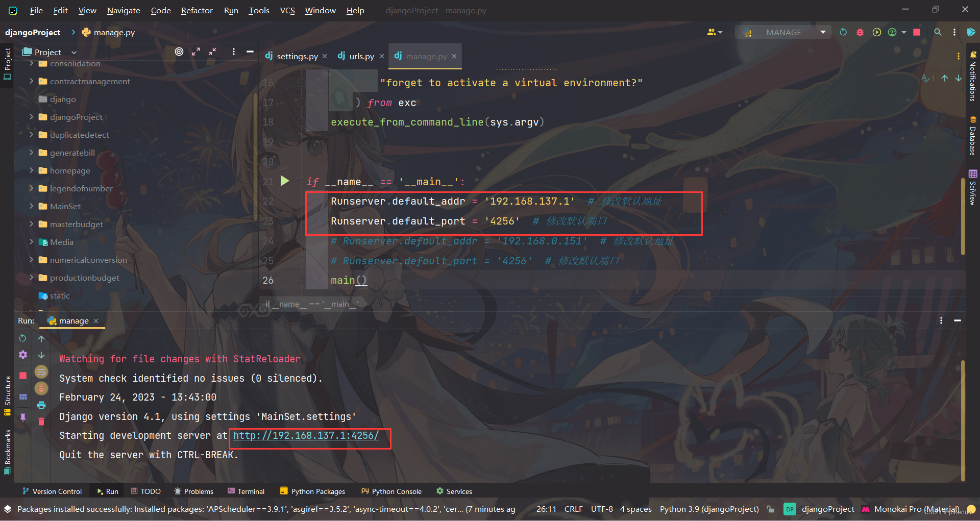
Task: Open the server link http://192.168.137.1:4256/
Action: click(306, 436)
